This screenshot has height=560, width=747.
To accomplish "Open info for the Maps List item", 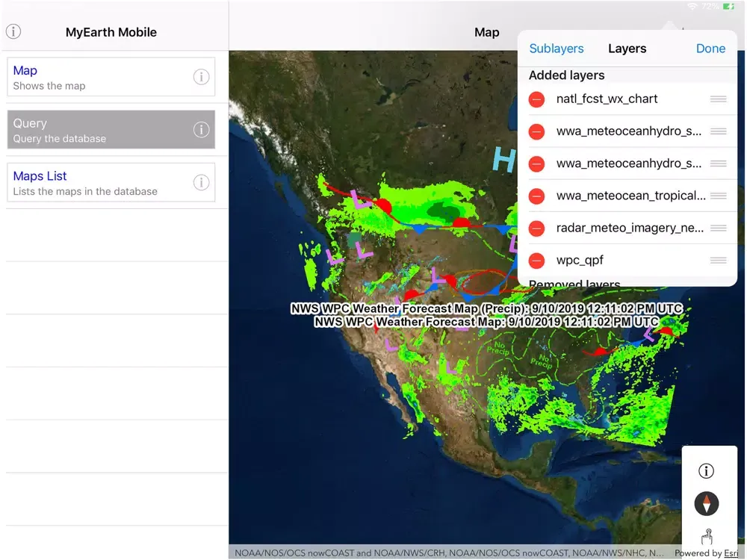I will click(201, 182).
